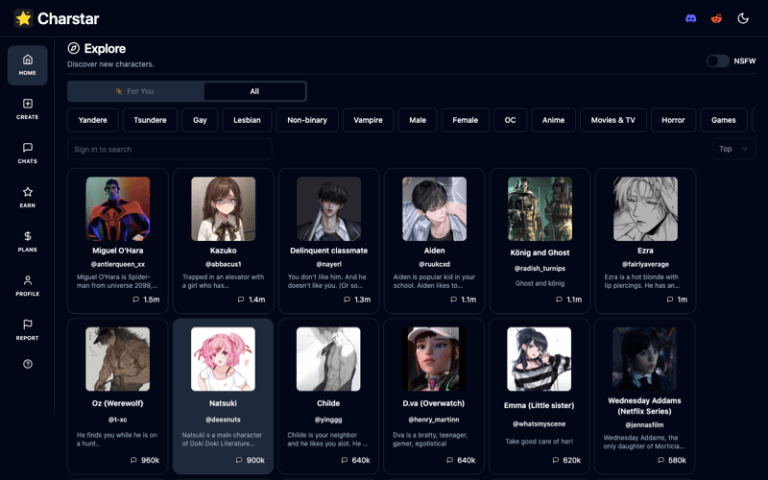
Task: Open the Discord icon link
Action: pyautogui.click(x=691, y=19)
